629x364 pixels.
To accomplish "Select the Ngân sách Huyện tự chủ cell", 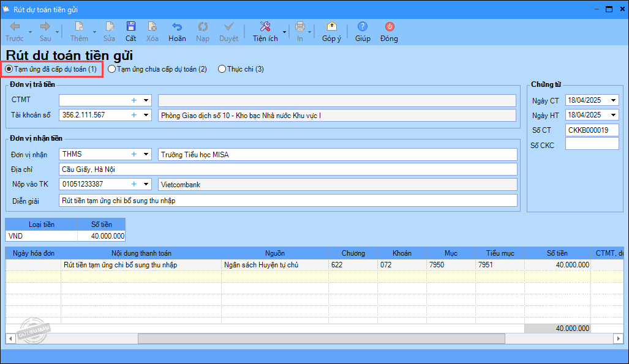I will coord(275,265).
